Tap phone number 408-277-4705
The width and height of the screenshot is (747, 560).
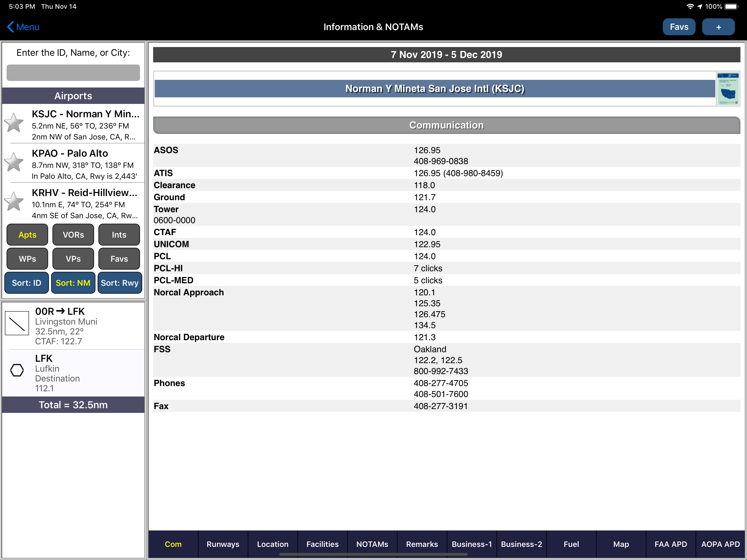441,383
